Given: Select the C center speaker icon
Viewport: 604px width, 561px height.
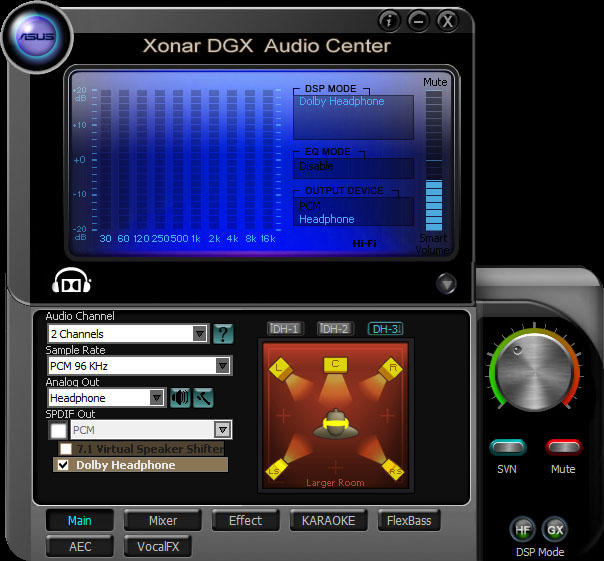Looking at the screenshot, I should [335, 364].
